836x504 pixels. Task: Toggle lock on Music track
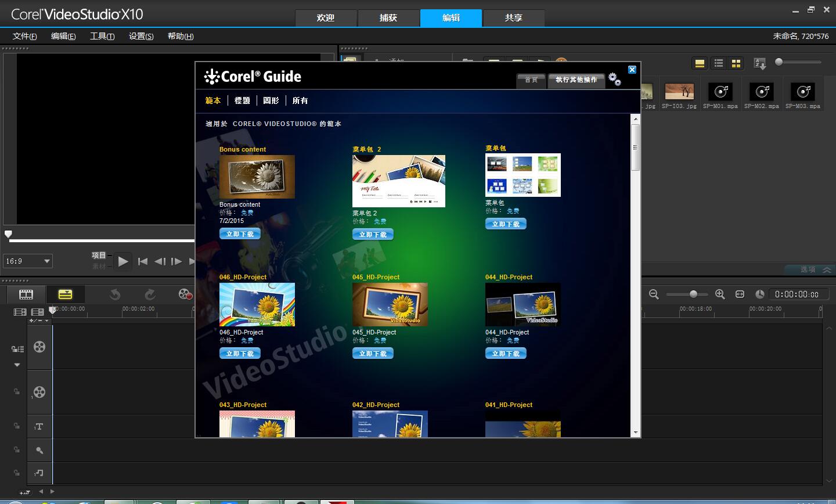(17, 473)
